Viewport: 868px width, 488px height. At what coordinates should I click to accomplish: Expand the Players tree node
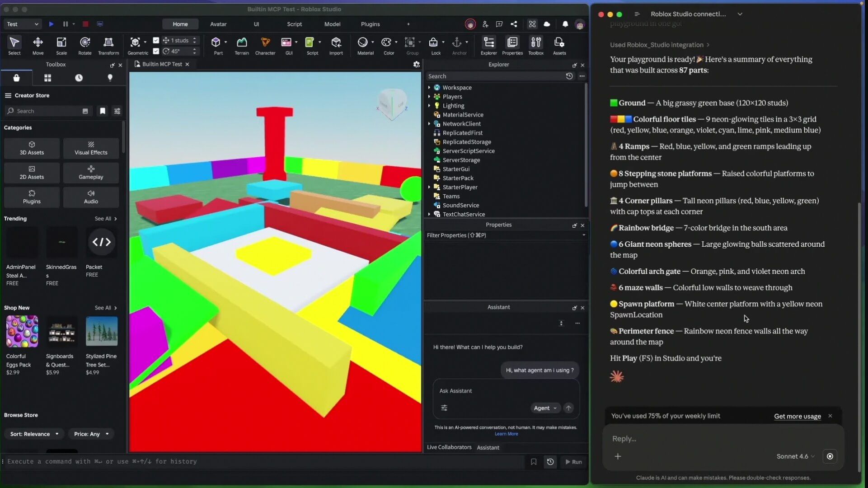(429, 97)
